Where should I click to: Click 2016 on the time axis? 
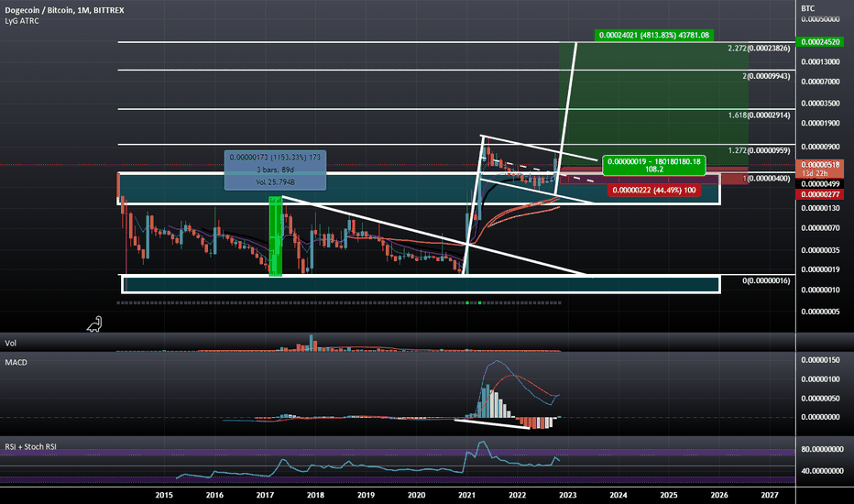tap(214, 495)
